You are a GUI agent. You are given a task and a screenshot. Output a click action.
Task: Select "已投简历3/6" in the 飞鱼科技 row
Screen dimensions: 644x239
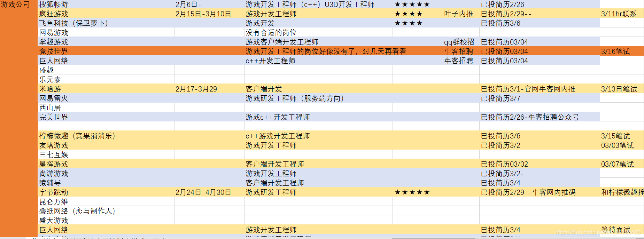(540, 23)
